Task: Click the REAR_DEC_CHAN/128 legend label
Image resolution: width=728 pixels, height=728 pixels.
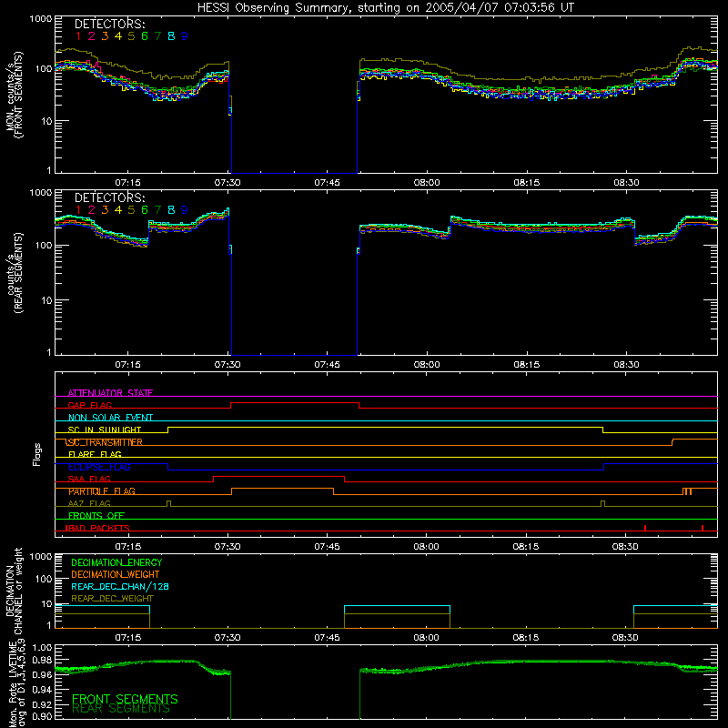Action: pos(120,586)
